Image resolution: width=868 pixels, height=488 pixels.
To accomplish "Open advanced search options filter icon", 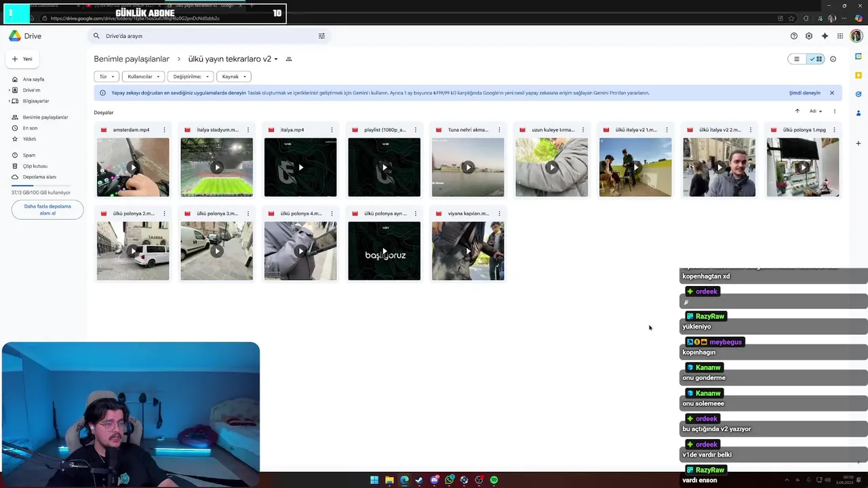I will tap(321, 36).
